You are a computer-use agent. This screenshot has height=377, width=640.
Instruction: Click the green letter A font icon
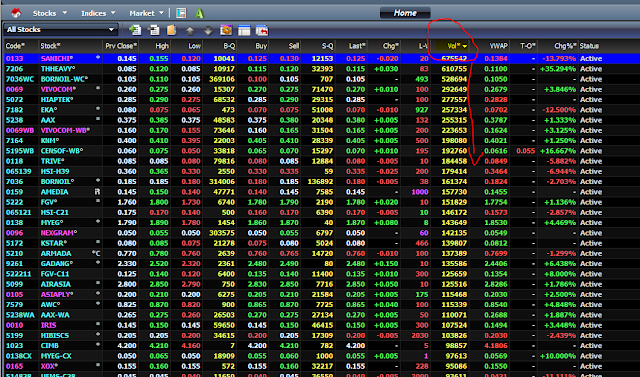click(x=200, y=13)
